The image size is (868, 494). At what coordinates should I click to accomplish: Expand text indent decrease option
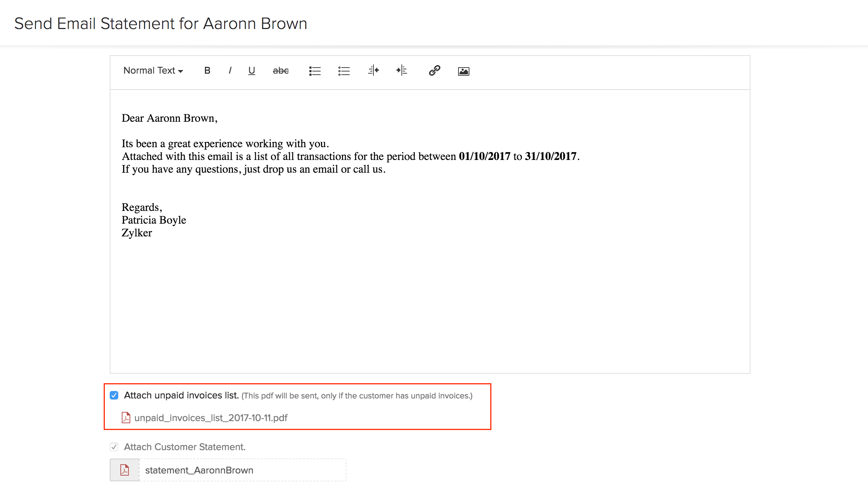point(374,70)
